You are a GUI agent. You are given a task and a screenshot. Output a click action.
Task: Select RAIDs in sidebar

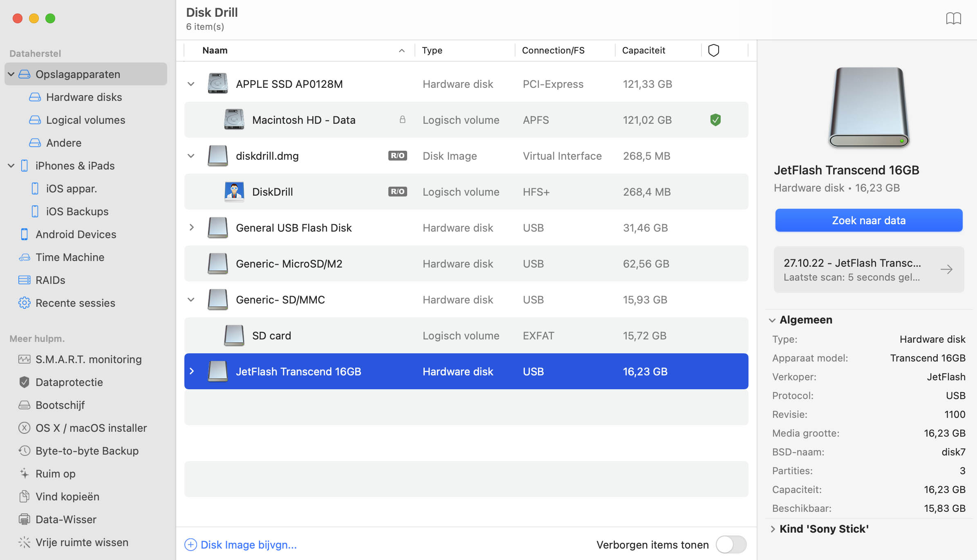42,280
